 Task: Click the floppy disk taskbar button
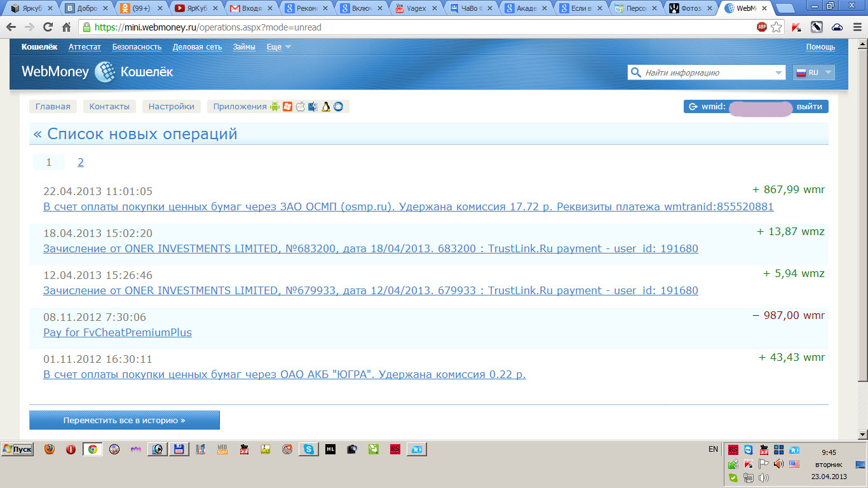pyautogui.click(x=179, y=449)
